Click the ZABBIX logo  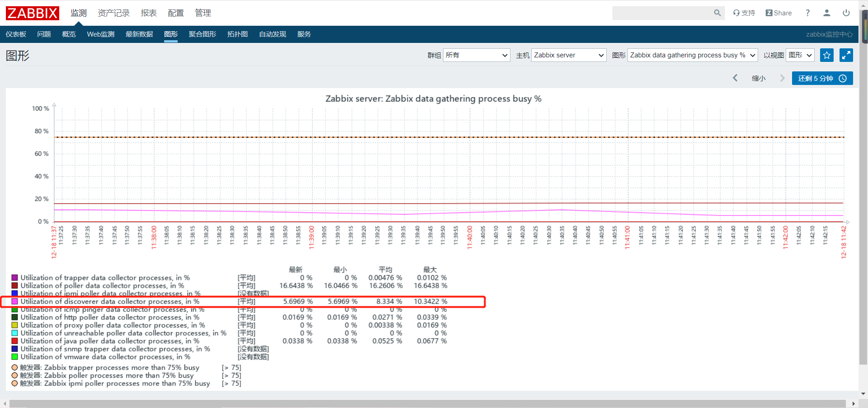(x=32, y=13)
